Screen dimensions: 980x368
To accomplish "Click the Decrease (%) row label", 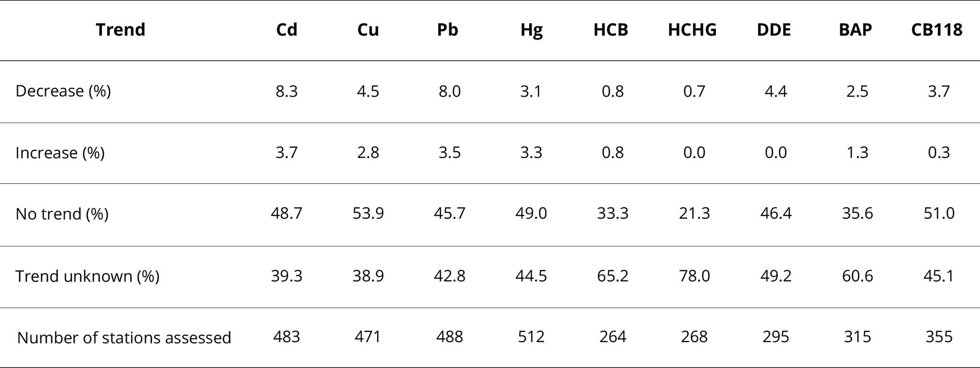I will click(63, 91).
